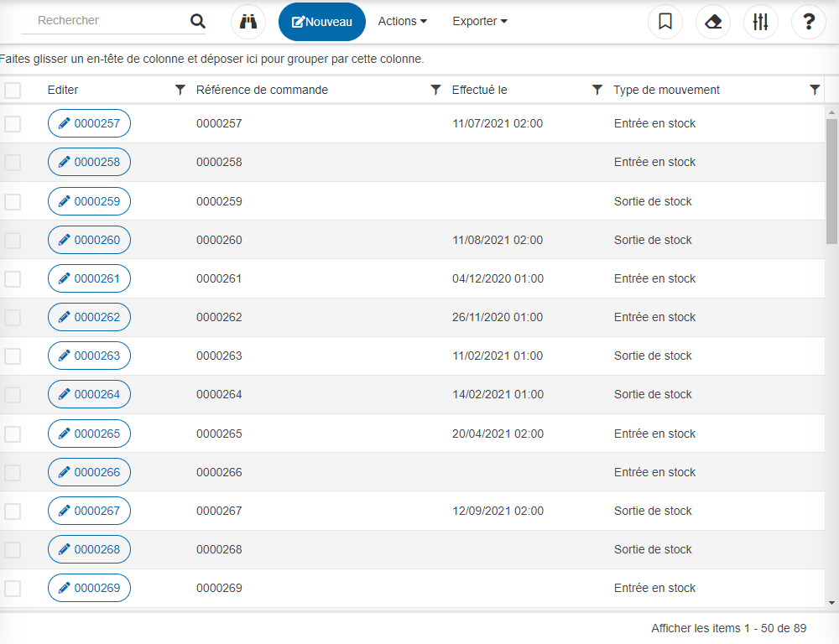Expand the Actions dropdown menu
Screen dimensions: 839x644
click(x=402, y=22)
